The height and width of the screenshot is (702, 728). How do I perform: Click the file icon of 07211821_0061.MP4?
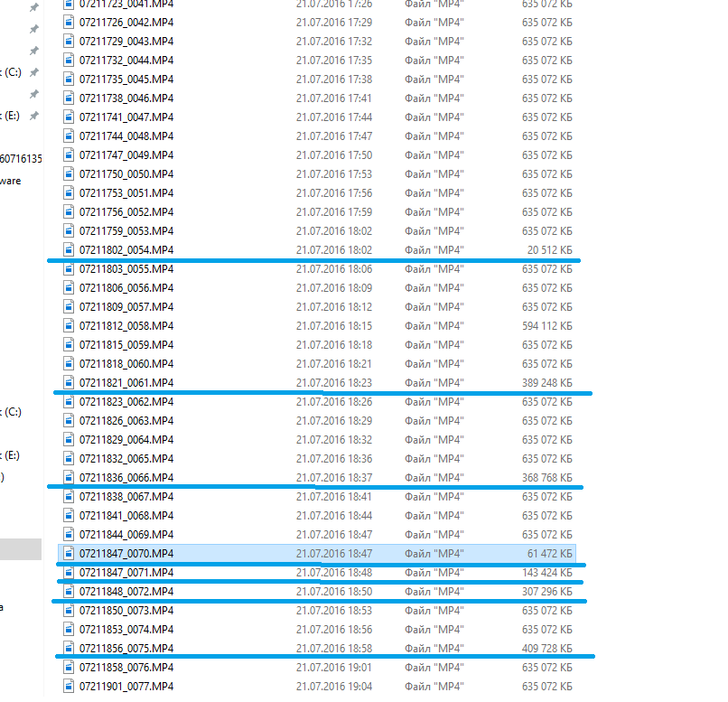(x=69, y=382)
